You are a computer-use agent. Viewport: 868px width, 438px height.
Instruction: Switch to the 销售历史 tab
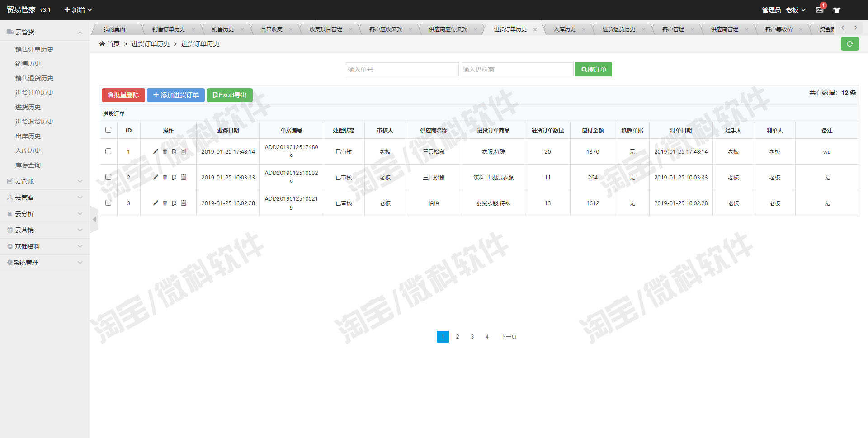pos(223,29)
